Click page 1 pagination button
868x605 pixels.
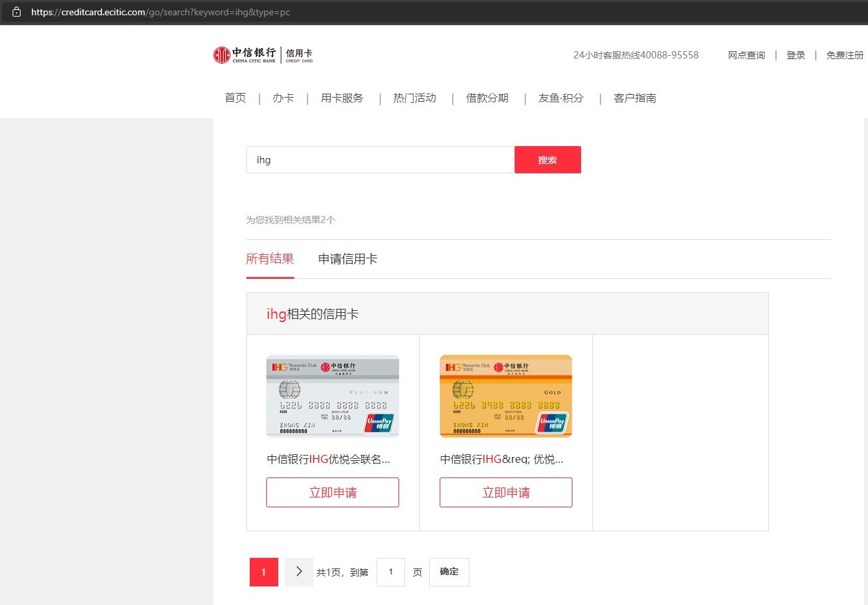[x=264, y=572]
